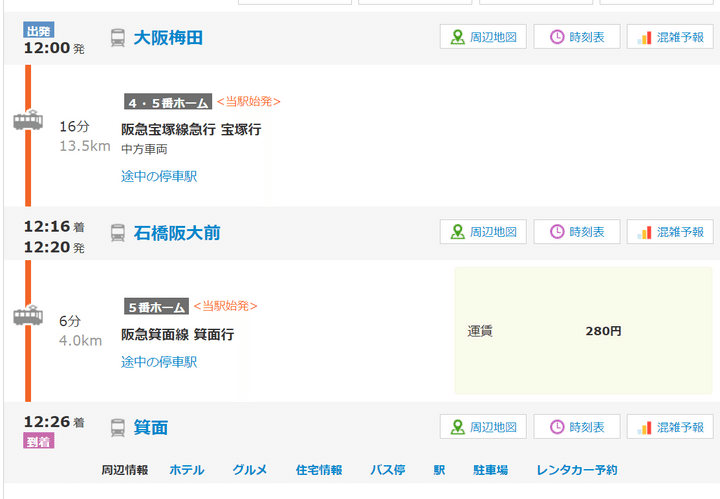
Task: Click the 運賃 280円 fare box
Action: [584, 331]
